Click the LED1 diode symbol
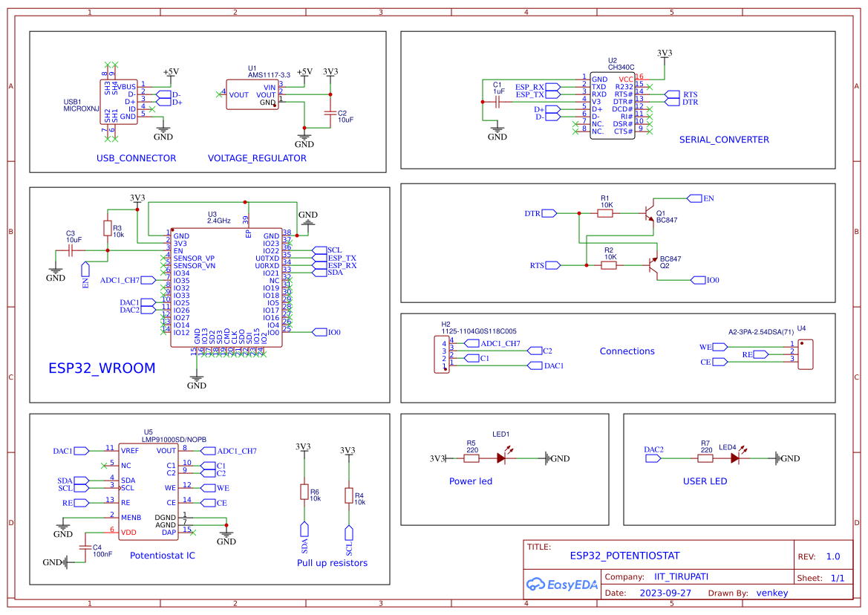Image resolution: width=868 pixels, height=615 pixels. coord(502,458)
